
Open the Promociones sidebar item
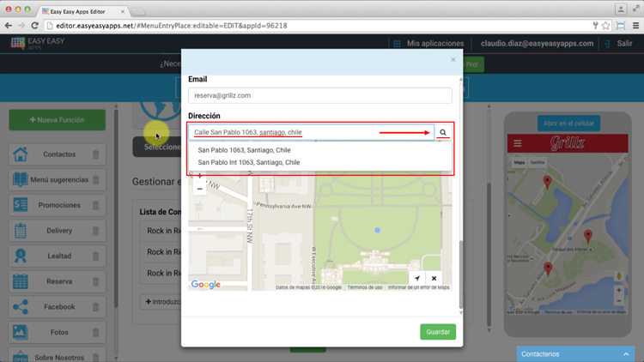[58, 205]
